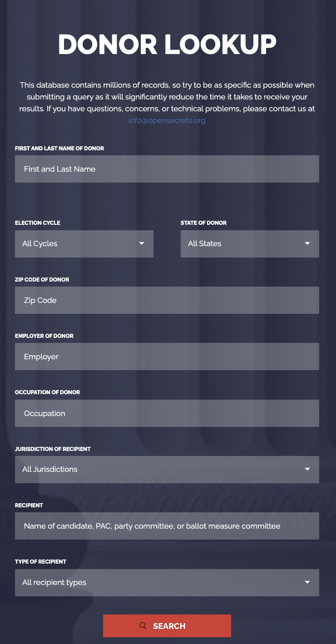Click the caret arrow in State of Donor

[307, 243]
